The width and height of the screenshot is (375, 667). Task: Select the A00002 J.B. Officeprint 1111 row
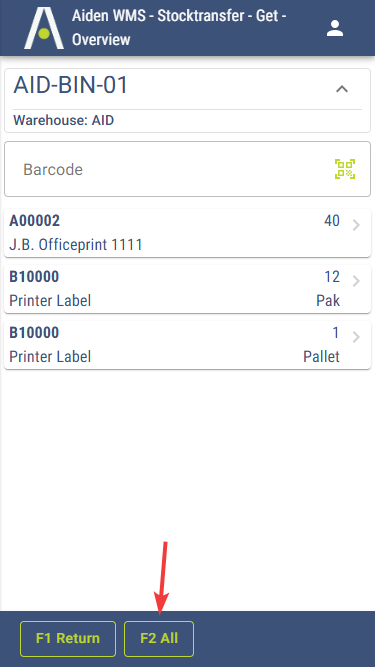pyautogui.click(x=188, y=233)
